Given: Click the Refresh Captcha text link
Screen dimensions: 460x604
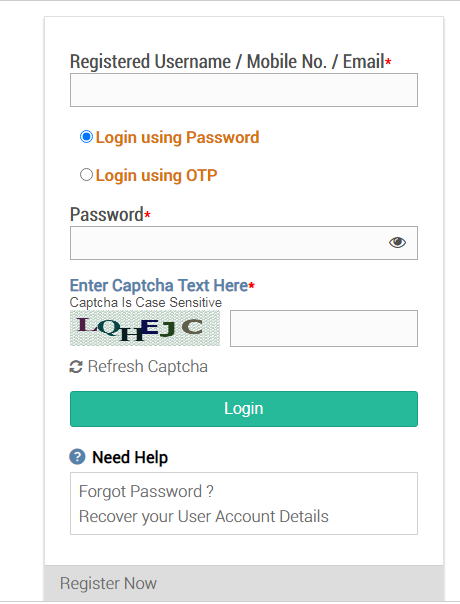Looking at the screenshot, I should [x=148, y=367].
